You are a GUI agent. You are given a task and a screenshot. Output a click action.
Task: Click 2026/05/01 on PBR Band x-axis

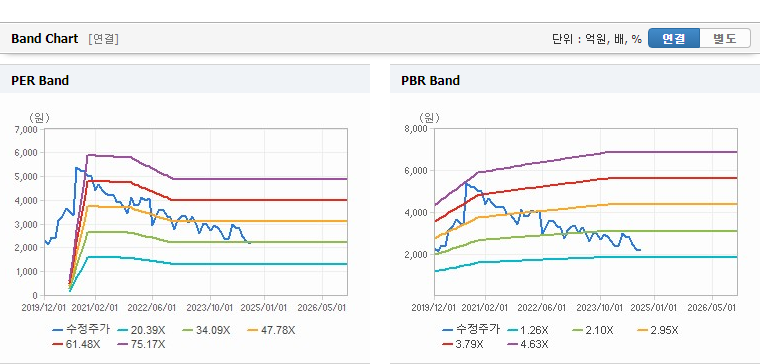coord(713,308)
